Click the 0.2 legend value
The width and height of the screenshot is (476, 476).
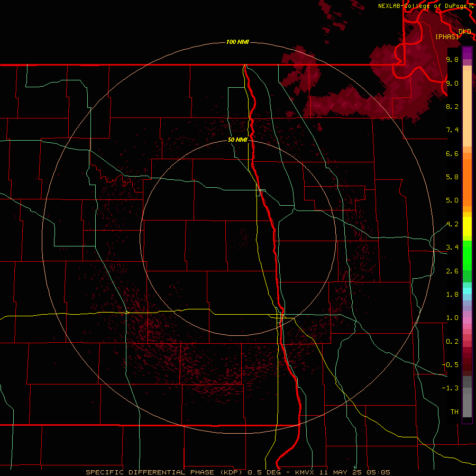tap(452, 342)
